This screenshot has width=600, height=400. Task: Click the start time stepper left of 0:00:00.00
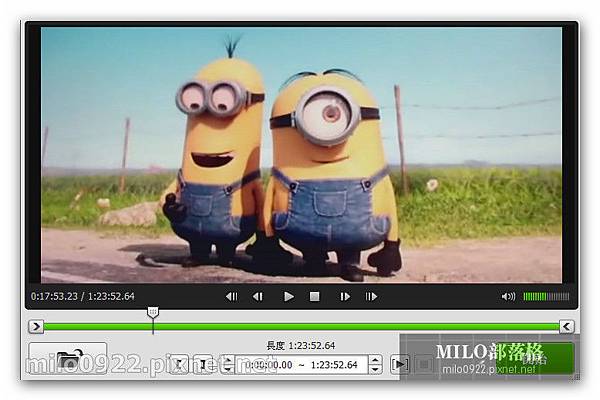228,364
